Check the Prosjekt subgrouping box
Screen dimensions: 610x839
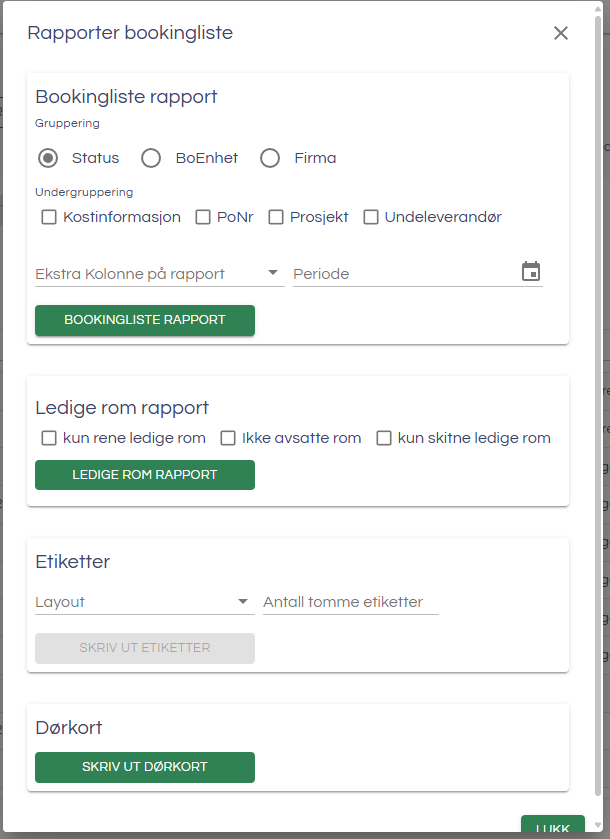(276, 217)
